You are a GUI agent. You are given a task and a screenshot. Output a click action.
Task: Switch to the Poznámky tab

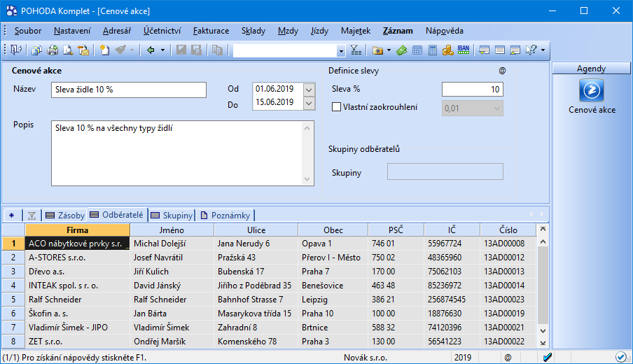click(x=225, y=216)
